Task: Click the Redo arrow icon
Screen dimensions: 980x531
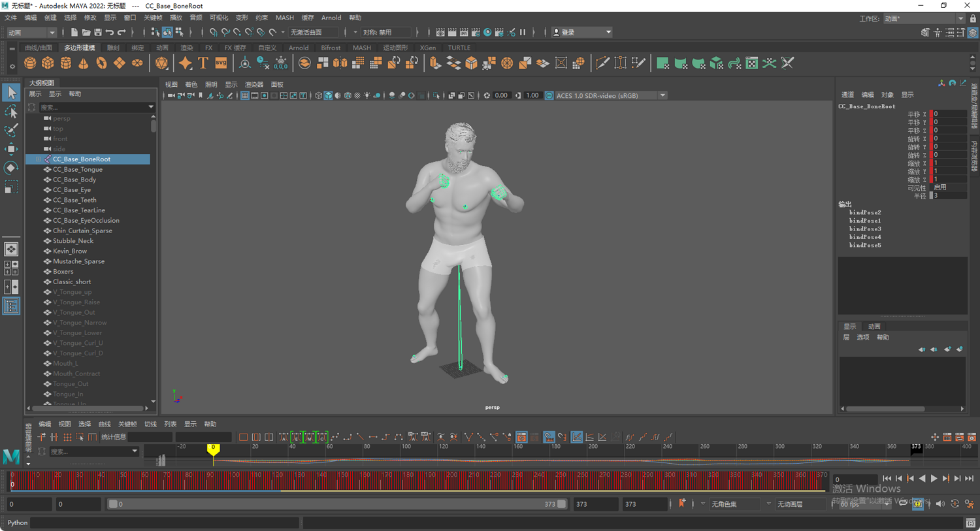Action: coord(122,32)
